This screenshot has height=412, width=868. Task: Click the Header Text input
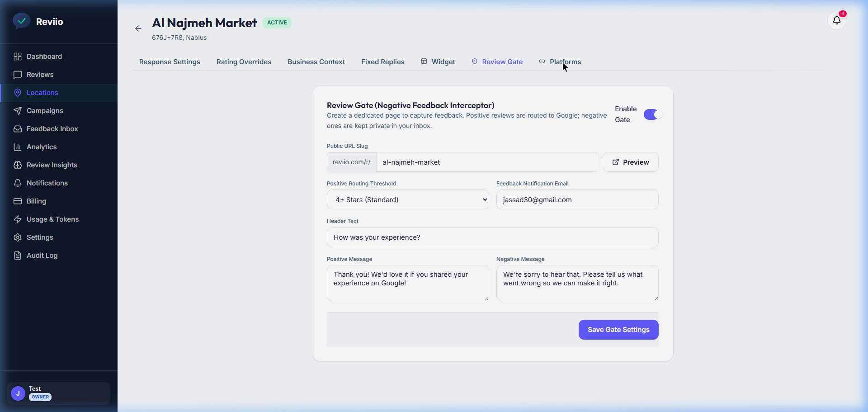(492, 237)
